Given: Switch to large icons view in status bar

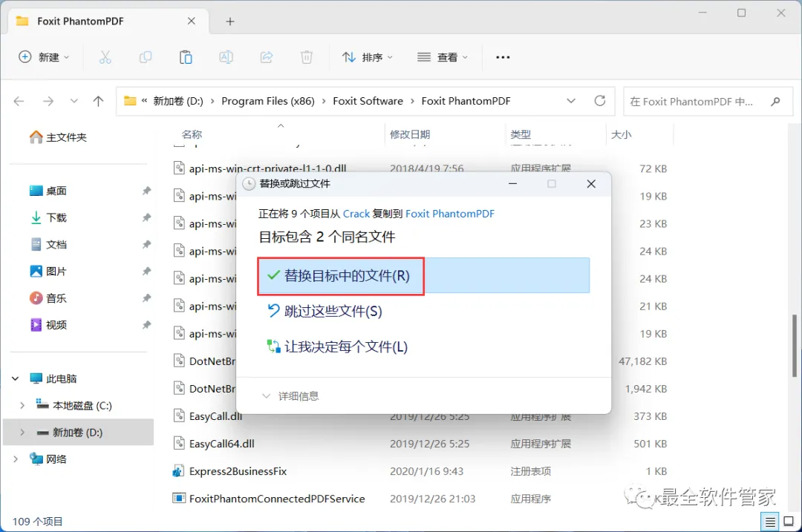Looking at the screenshot, I should pyautogui.click(x=789, y=522).
